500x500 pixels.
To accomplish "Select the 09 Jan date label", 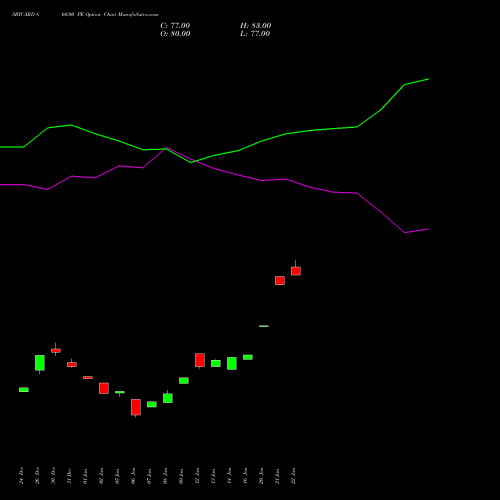I will [182, 476].
